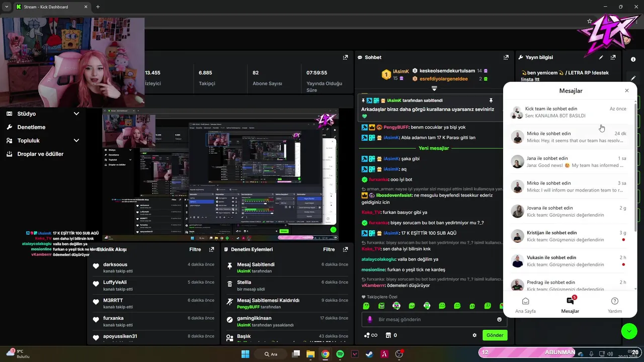Open the Kick team conversation

pos(569,112)
